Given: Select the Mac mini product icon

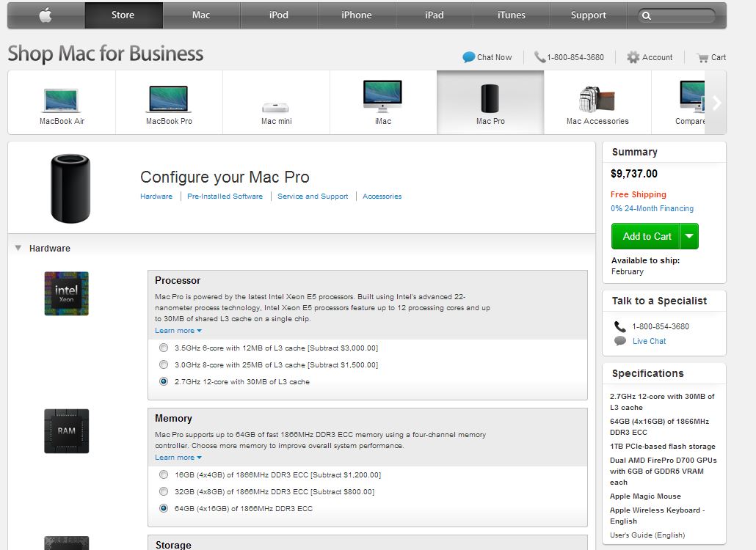Looking at the screenshot, I should 276,107.
